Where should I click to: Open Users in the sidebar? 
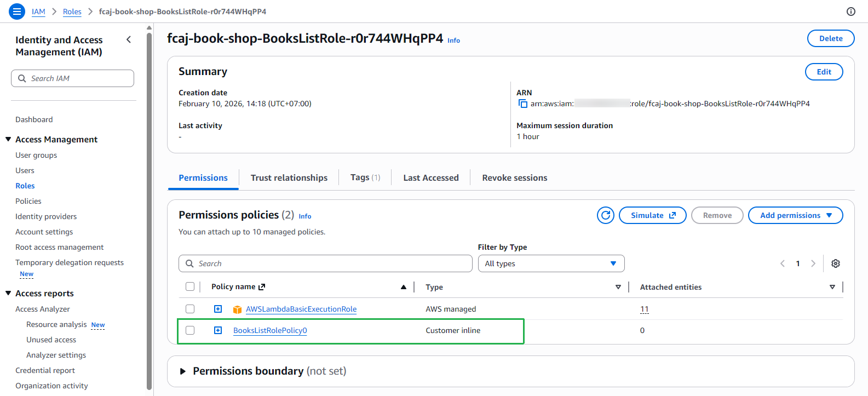point(25,170)
